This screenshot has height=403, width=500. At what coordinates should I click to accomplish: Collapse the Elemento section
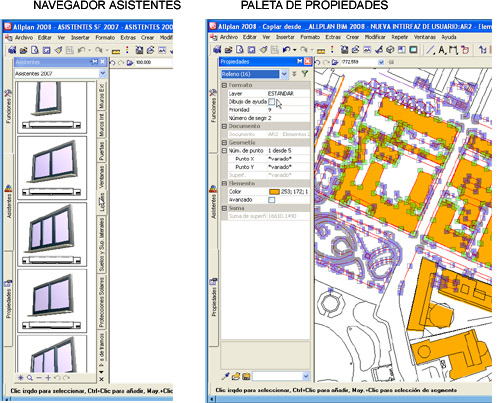tap(224, 184)
